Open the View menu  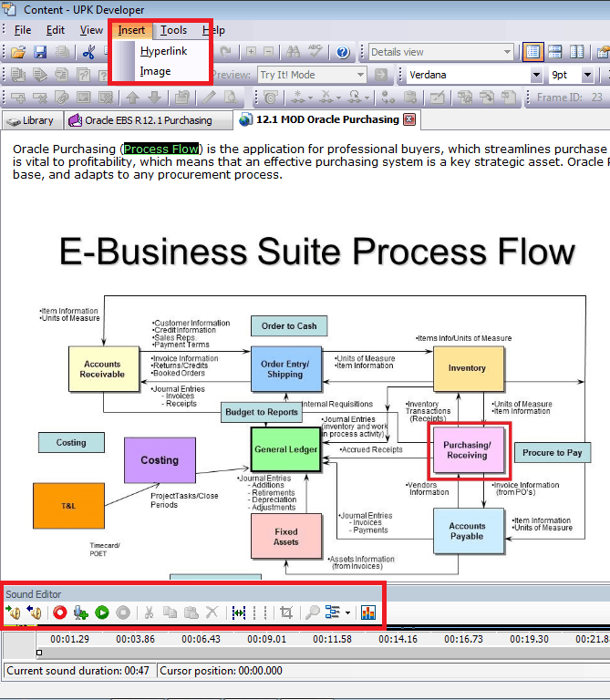(x=91, y=30)
